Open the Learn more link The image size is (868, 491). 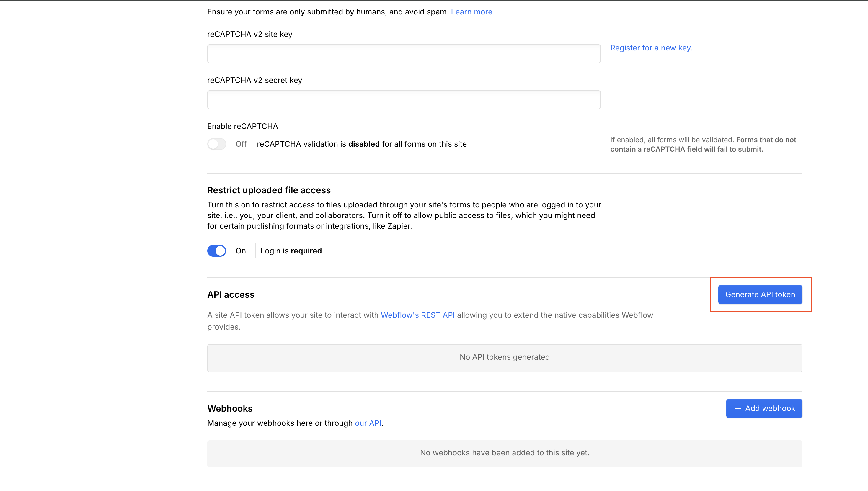[x=471, y=12]
